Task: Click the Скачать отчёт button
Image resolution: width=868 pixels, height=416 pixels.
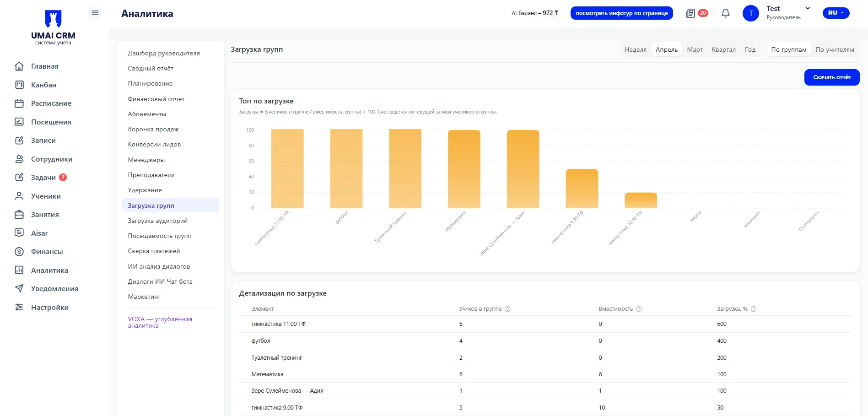Action: 831,77
